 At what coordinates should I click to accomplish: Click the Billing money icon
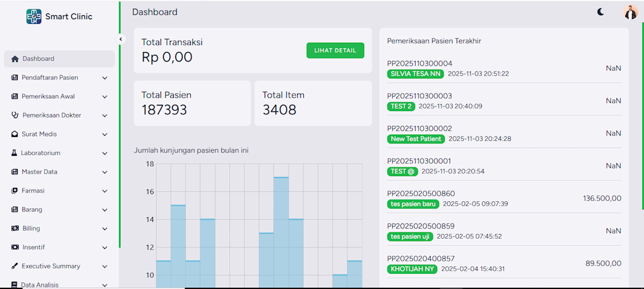pos(15,228)
